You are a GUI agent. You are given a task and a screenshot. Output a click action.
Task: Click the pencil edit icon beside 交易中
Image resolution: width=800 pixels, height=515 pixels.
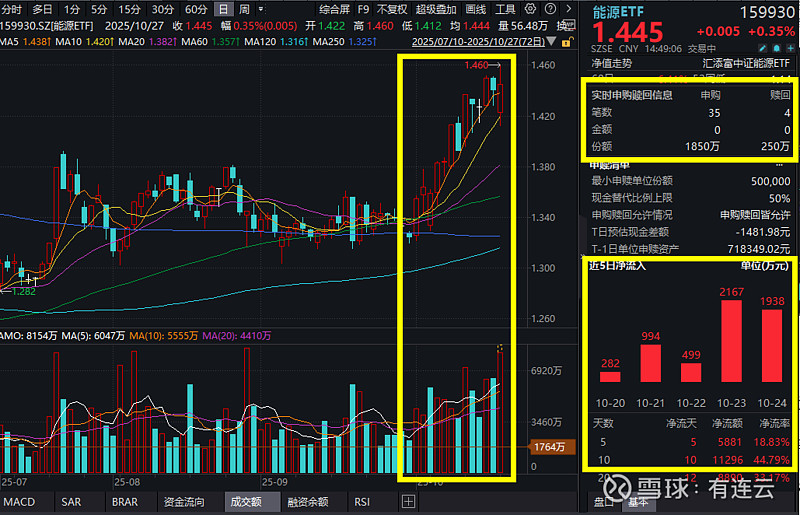coord(762,48)
